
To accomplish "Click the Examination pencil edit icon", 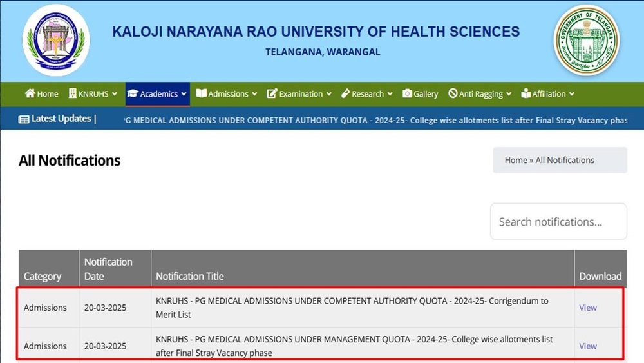I will tap(272, 93).
